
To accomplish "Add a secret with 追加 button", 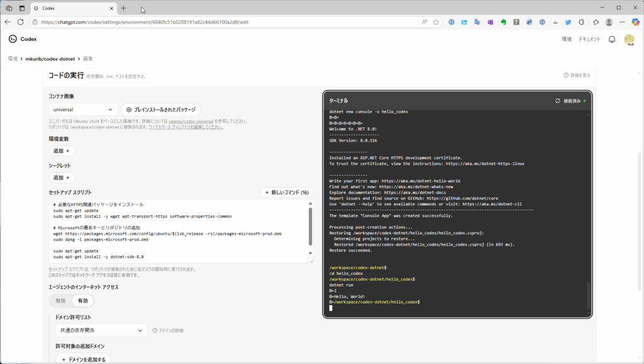I will [62, 178].
